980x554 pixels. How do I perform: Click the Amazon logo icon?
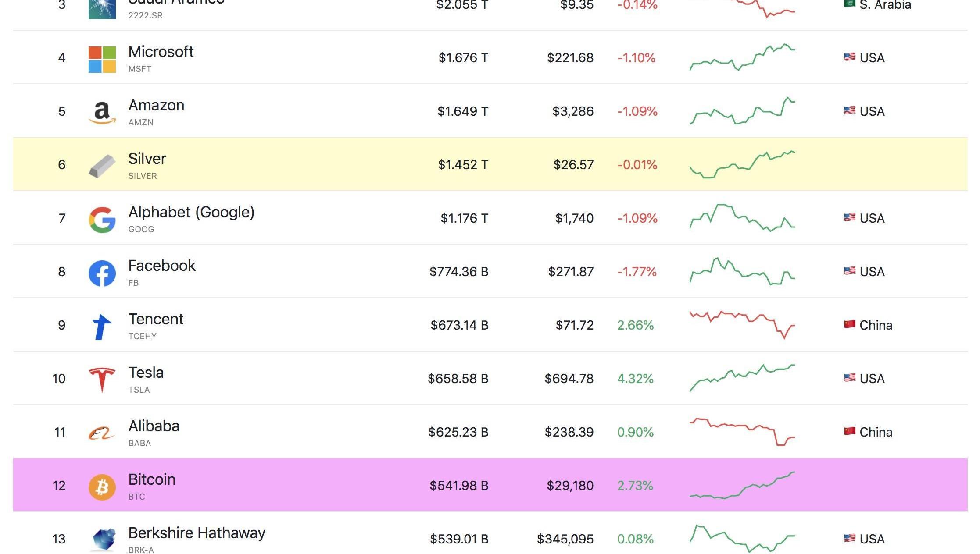(x=102, y=113)
